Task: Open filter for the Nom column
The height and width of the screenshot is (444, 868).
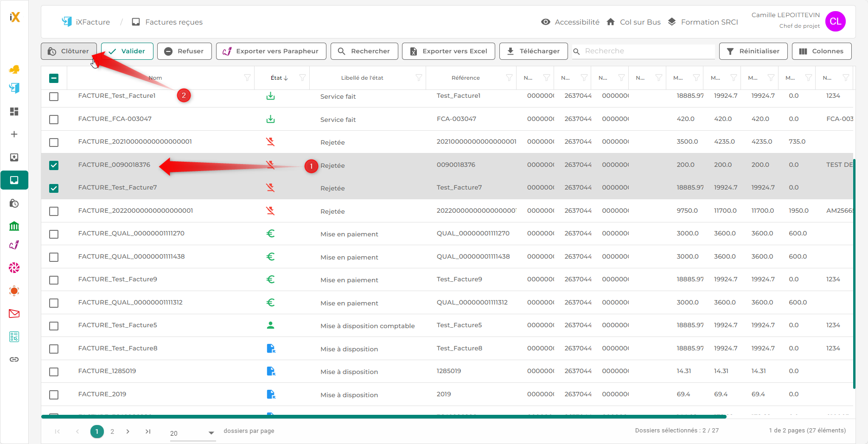Action: click(247, 78)
